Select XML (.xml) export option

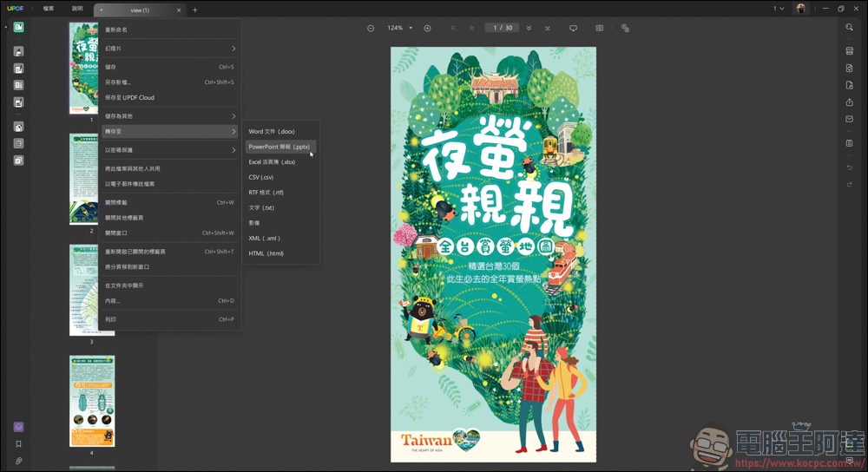tap(280, 239)
